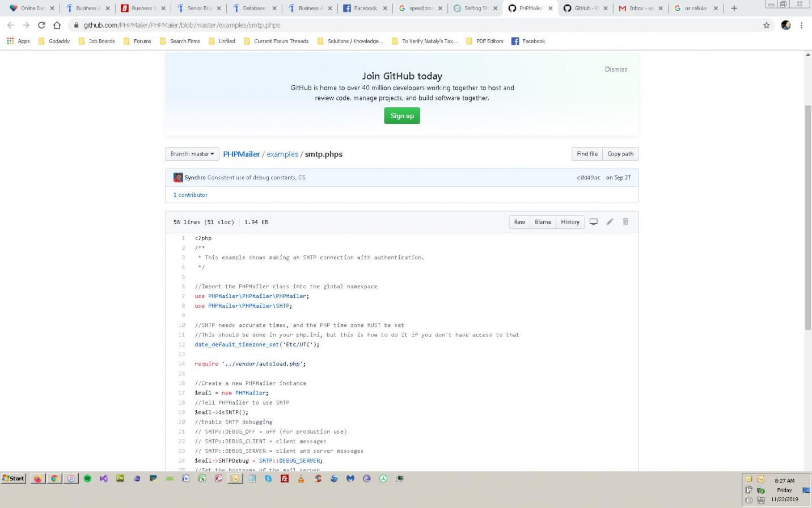Click the pencil edit file icon
Viewport: 812px width, 508px height.
point(610,222)
